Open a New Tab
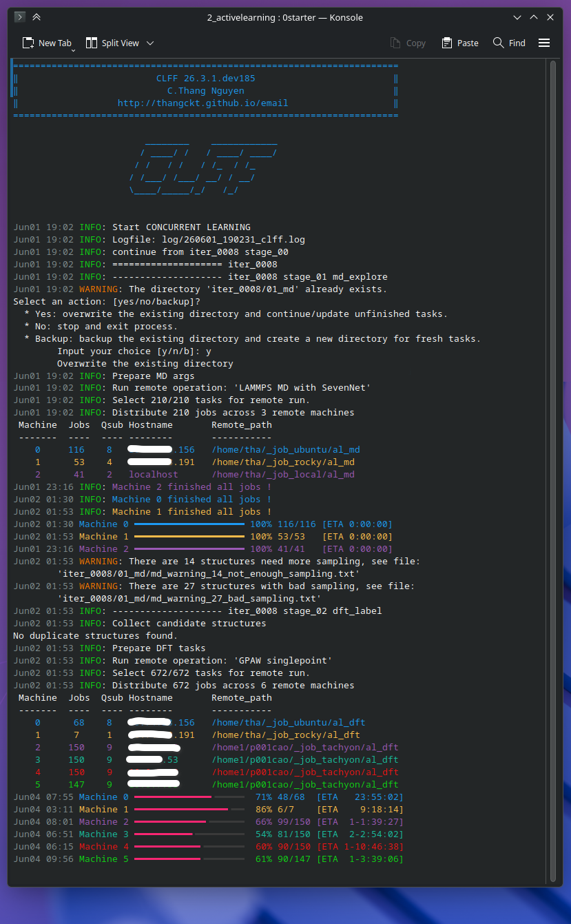Viewport: 571px width, 924px height. coord(46,43)
